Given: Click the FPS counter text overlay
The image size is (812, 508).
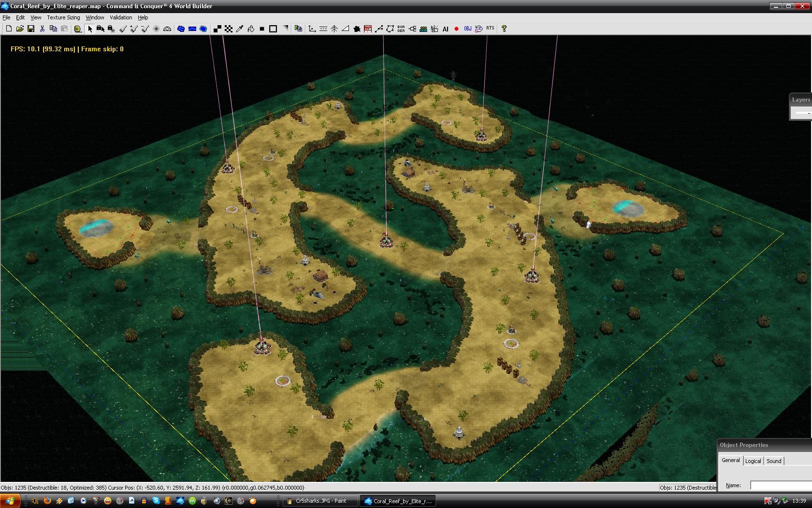Looking at the screenshot, I should tap(67, 49).
